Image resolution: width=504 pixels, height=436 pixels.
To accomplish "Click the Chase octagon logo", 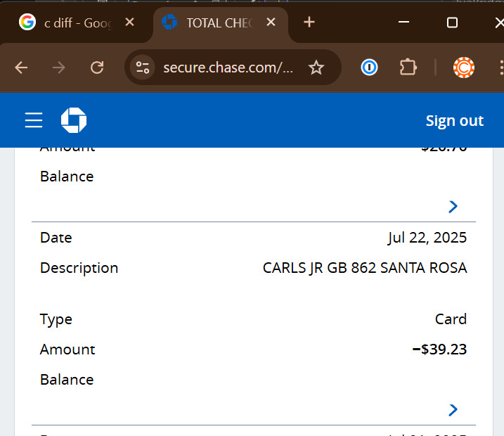I will (x=74, y=120).
